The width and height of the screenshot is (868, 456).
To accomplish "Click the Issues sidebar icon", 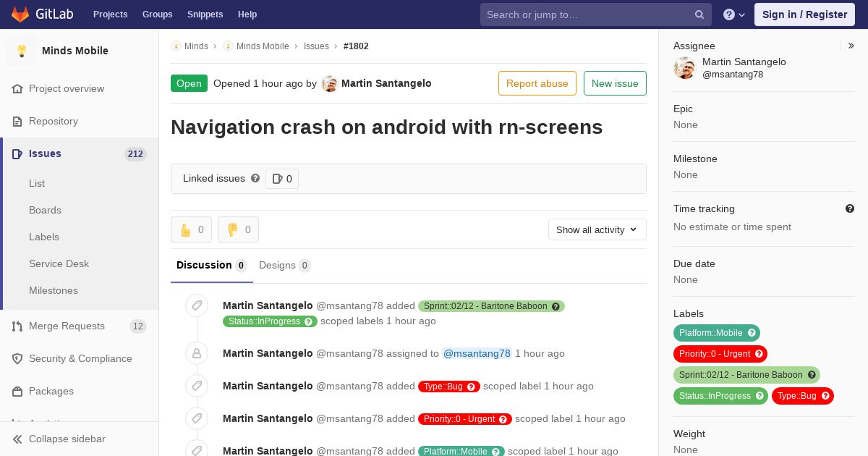I will (x=17, y=153).
